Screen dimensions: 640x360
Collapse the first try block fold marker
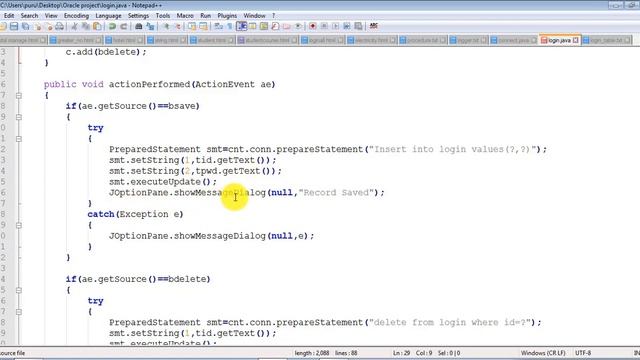(x=19, y=139)
